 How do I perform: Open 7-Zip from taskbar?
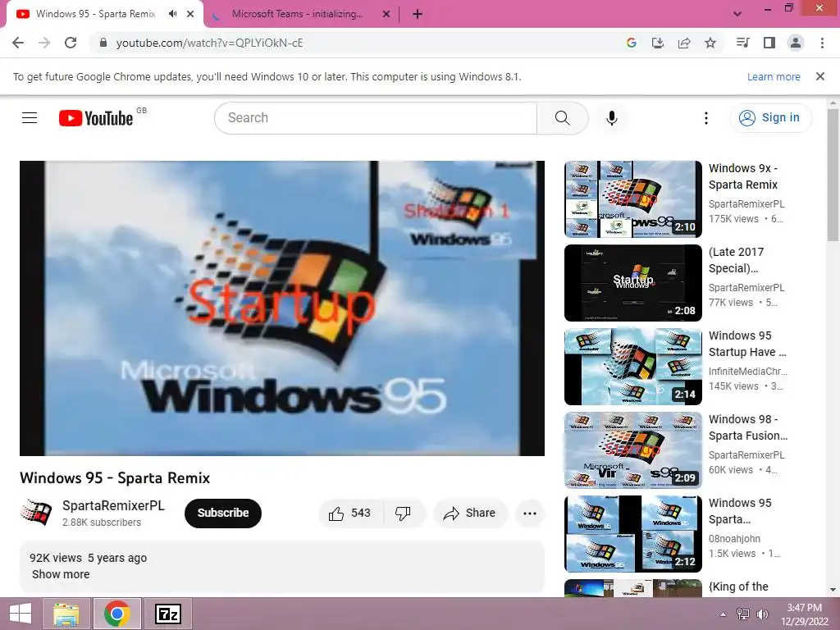(167, 614)
